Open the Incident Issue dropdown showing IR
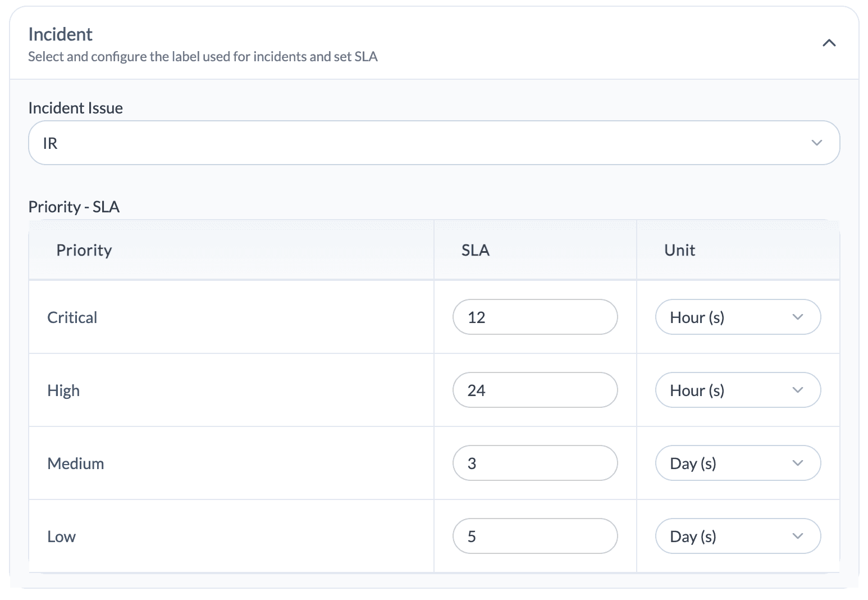The height and width of the screenshot is (600, 868). (433, 143)
